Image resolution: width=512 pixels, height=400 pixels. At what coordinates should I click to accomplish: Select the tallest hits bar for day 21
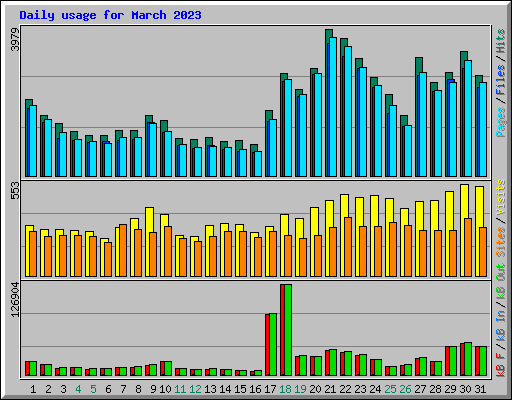click(329, 33)
